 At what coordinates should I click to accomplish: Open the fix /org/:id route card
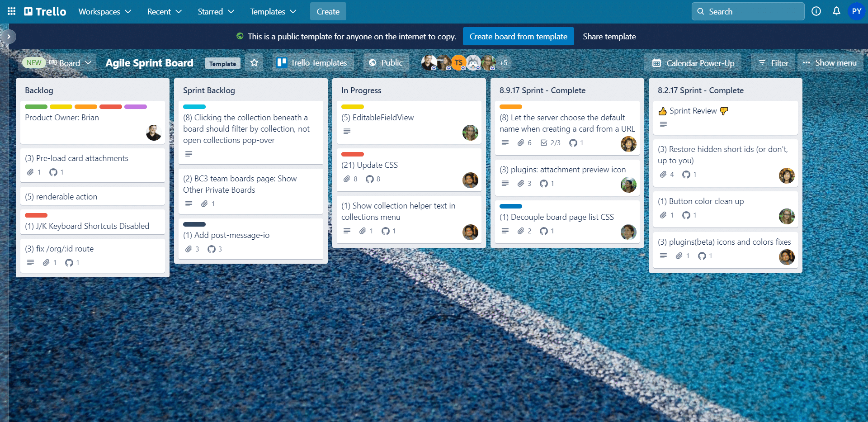tap(93, 256)
